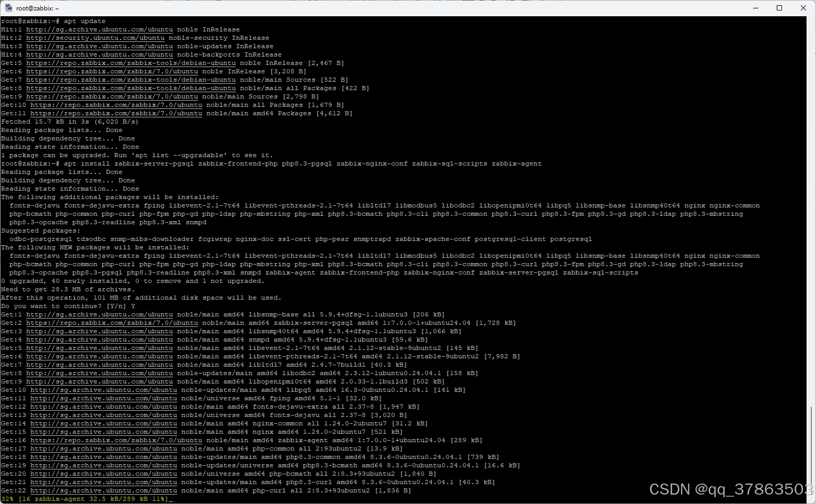Open the Hit:3 noble-updates InRelease URL
This screenshot has height=504, width=816.
[x=100, y=47]
